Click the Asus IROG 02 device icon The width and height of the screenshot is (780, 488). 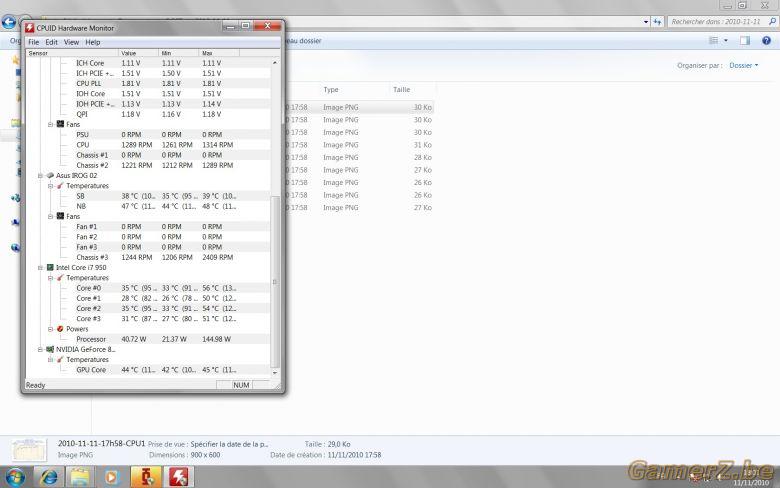50,175
